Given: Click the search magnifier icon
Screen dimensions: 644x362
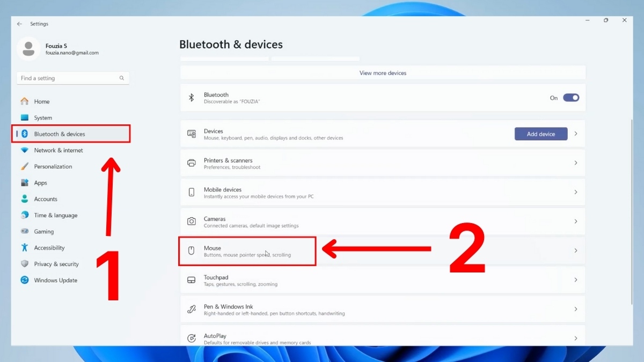Looking at the screenshot, I should [122, 78].
